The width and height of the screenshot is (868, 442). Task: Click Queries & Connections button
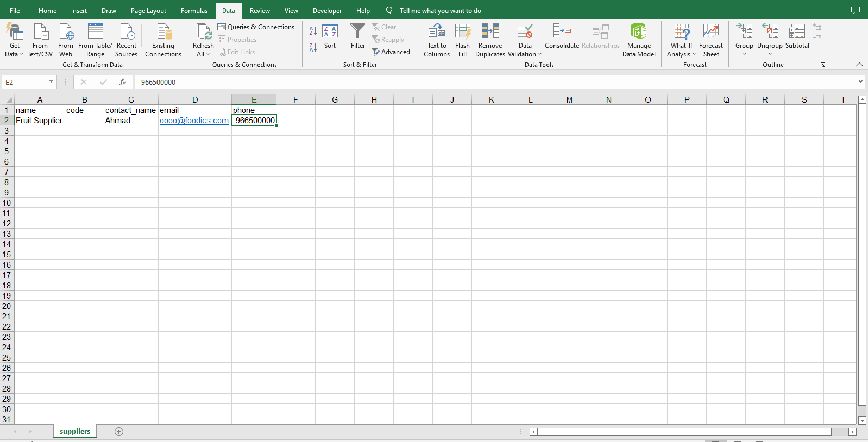point(256,27)
